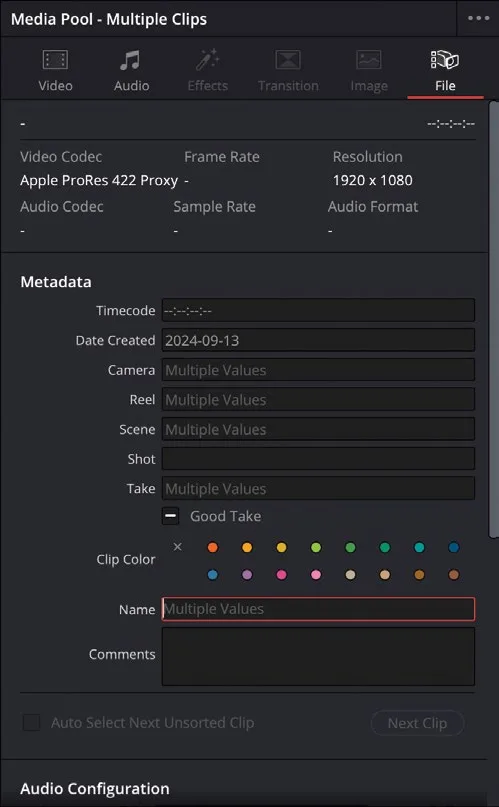Focus the Name input field
The image size is (499, 807).
(318, 609)
